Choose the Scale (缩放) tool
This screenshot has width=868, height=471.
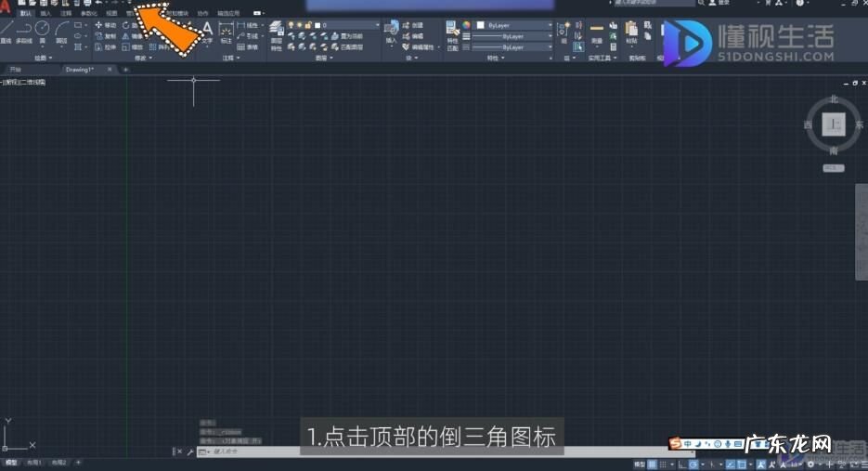[x=133, y=47]
